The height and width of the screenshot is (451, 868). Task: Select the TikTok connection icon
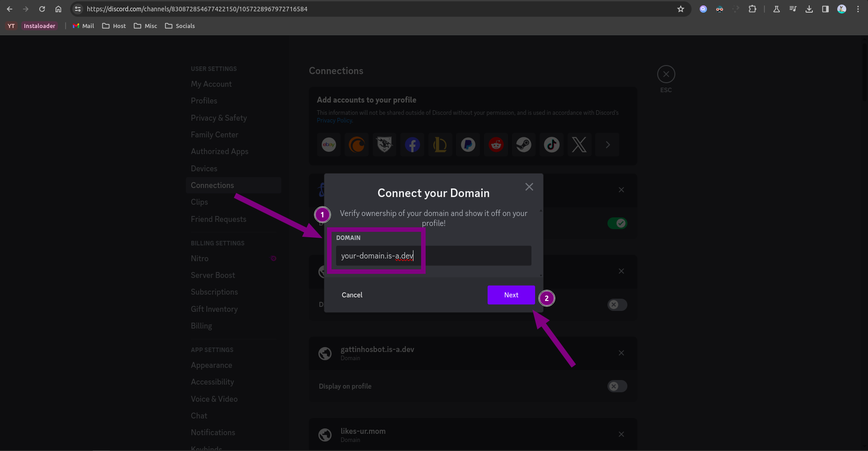[x=551, y=145]
